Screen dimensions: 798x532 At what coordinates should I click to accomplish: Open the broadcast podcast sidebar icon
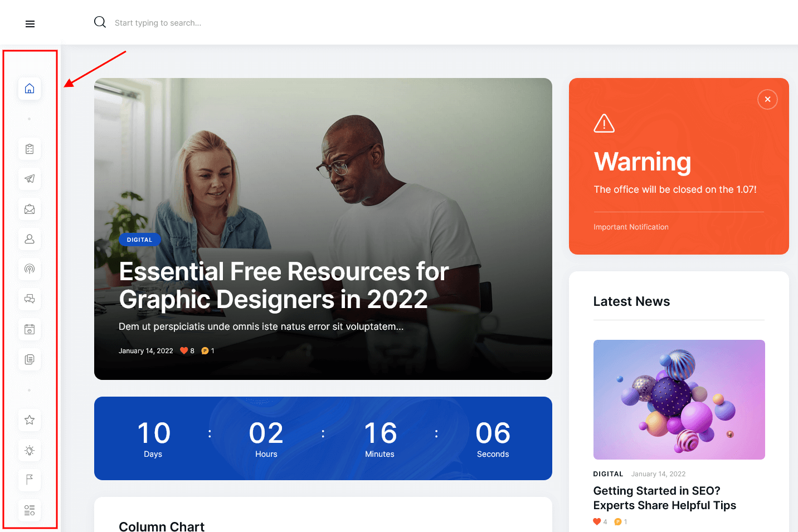(30, 269)
